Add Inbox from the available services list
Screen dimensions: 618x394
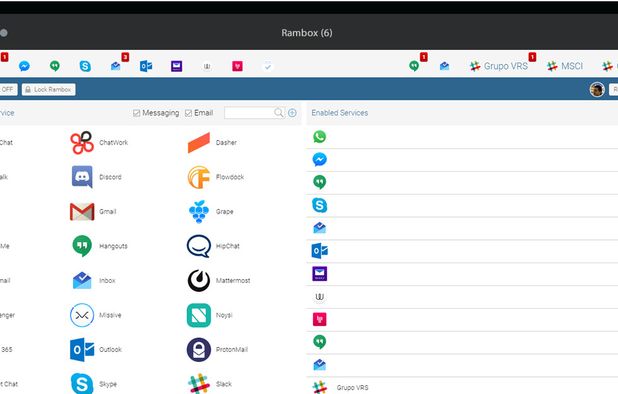point(94,281)
